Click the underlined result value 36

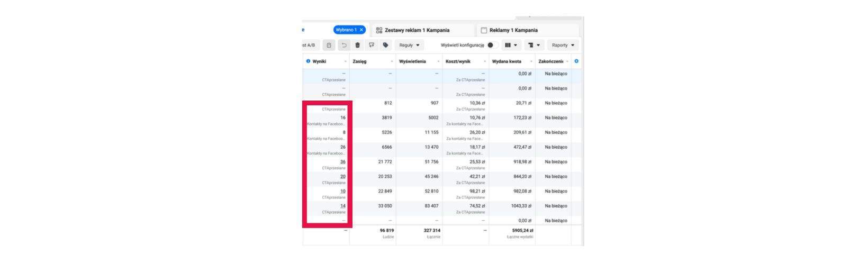343,162
